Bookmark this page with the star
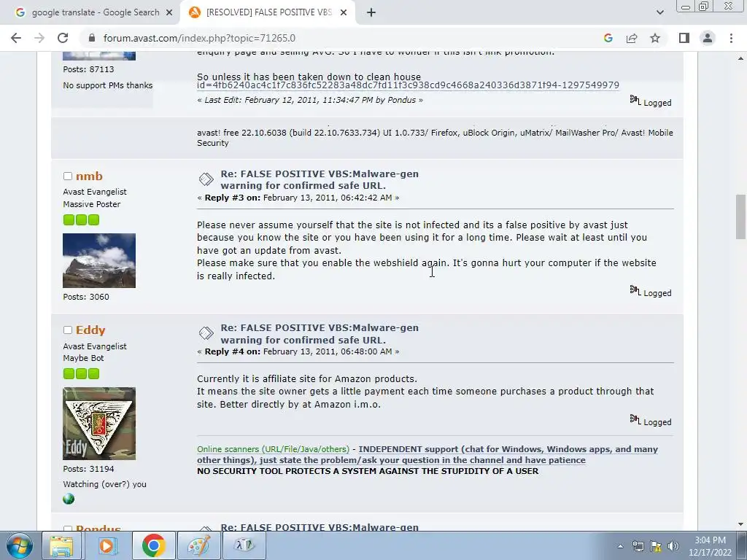The width and height of the screenshot is (747, 560). point(655,38)
